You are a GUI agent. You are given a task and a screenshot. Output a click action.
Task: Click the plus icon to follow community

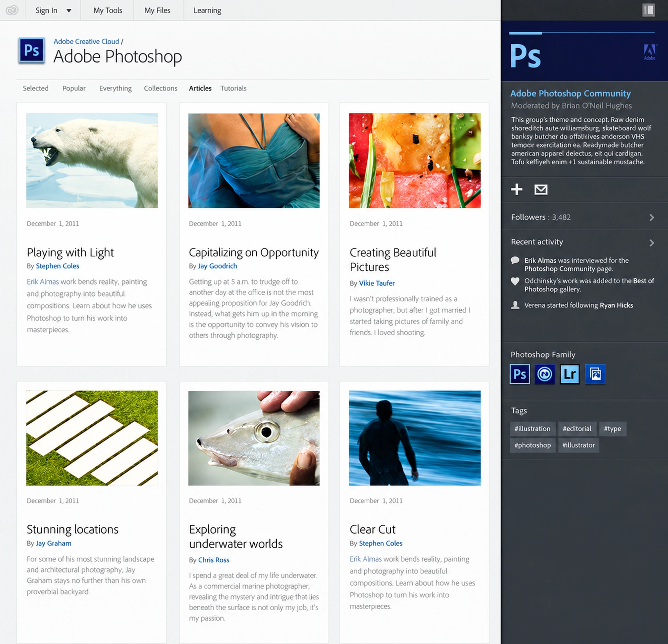(517, 189)
